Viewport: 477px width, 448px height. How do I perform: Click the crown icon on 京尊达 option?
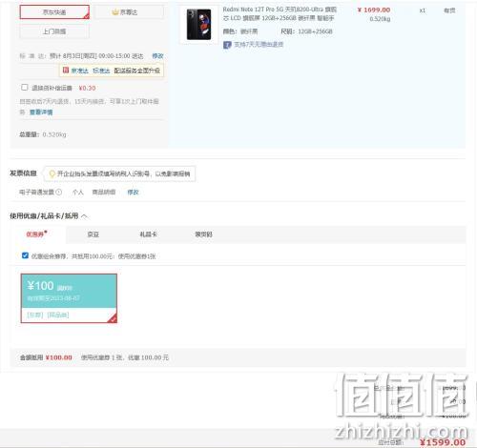click(x=115, y=12)
